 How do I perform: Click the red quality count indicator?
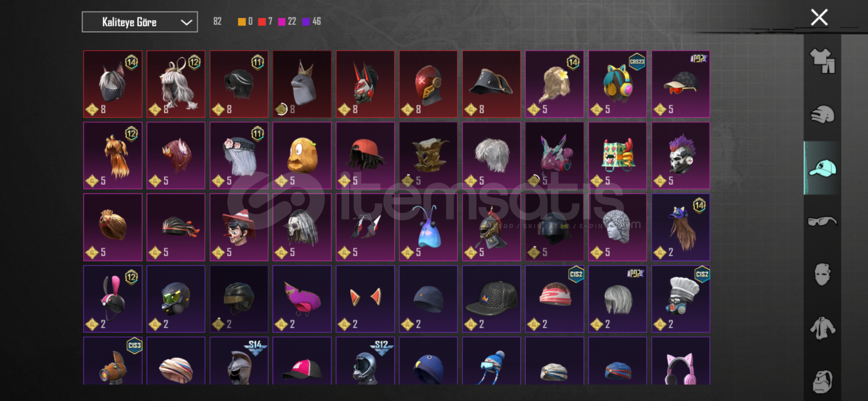click(x=265, y=22)
